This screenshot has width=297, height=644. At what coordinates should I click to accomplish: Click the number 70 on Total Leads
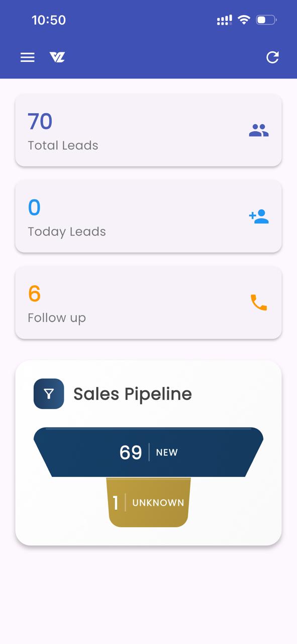[x=40, y=121]
